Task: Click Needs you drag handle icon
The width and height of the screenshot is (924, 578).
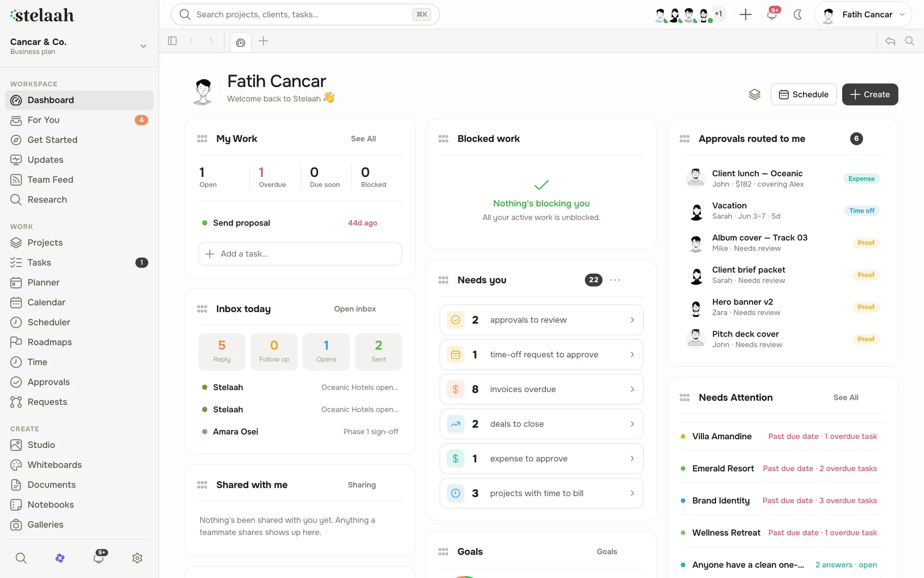Action: [x=443, y=280]
